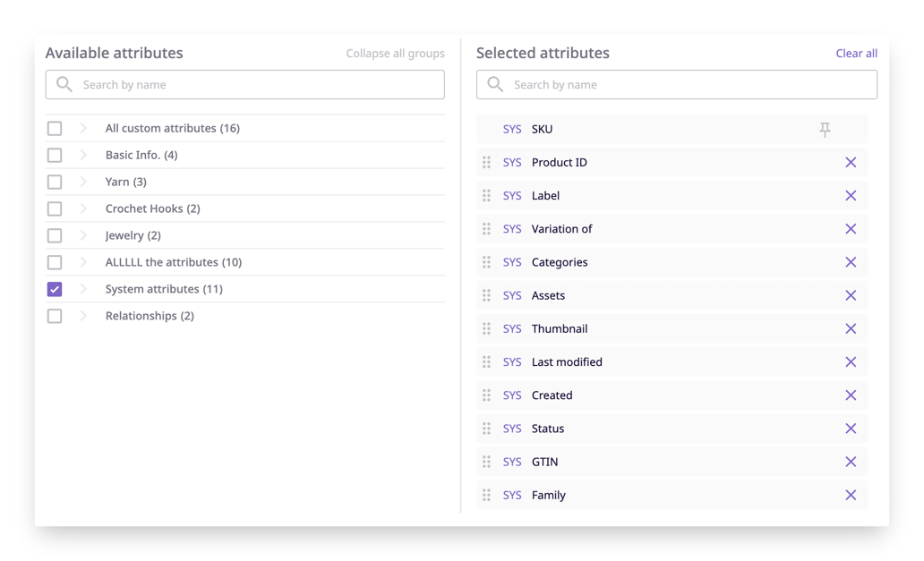Click Collapse all groups
Viewport: 924px width, 561px height.
(395, 53)
